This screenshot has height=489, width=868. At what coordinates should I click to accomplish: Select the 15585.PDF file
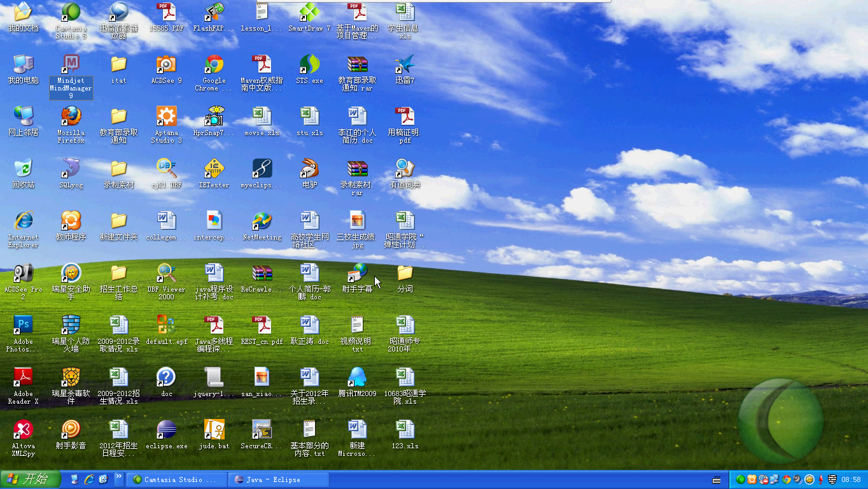point(166,11)
